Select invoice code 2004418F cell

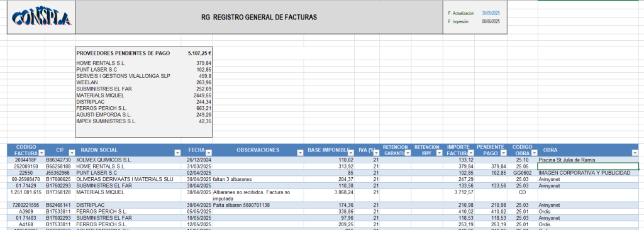26,160
